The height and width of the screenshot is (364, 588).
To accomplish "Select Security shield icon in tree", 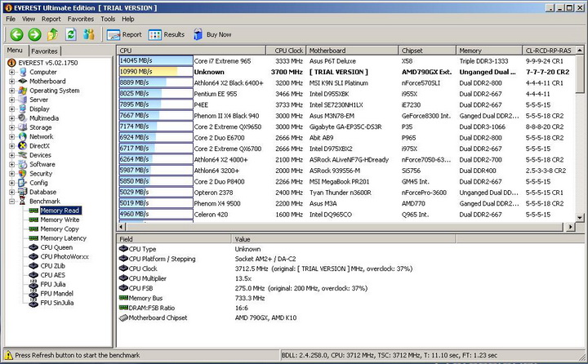I will pos(23,173).
